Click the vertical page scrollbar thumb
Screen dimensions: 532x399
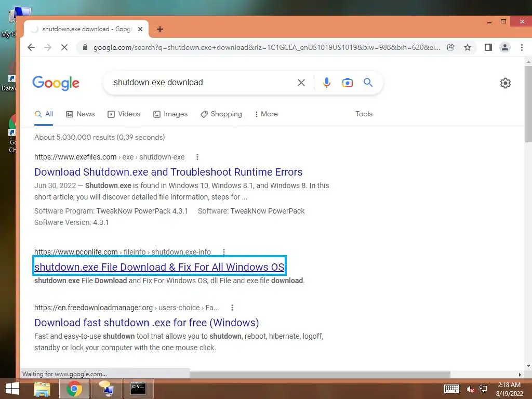click(x=528, y=104)
